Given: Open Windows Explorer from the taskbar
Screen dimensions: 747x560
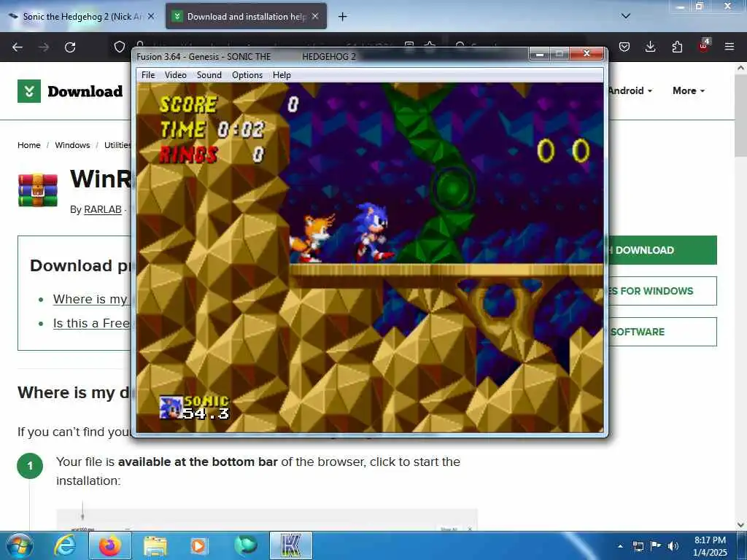Looking at the screenshot, I should [155, 546].
